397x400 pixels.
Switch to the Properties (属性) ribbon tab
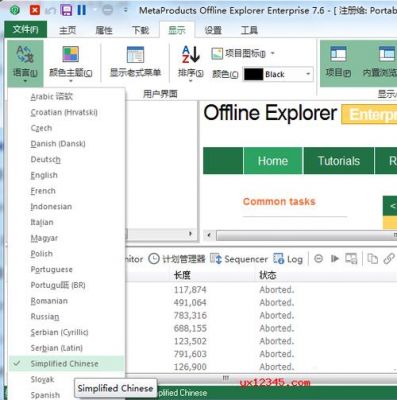(104, 30)
